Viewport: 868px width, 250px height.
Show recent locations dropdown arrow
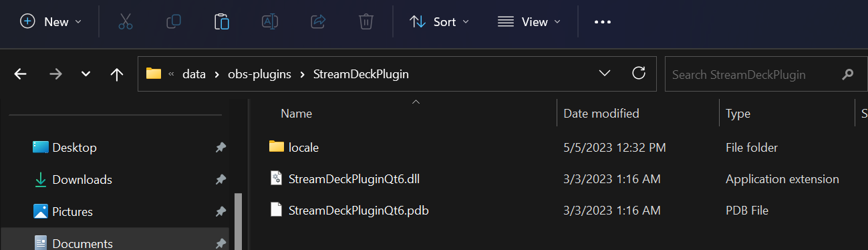[86, 74]
